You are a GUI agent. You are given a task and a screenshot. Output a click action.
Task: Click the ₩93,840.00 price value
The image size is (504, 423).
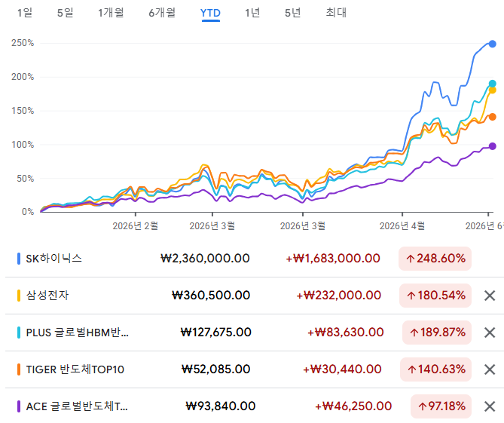pos(221,406)
